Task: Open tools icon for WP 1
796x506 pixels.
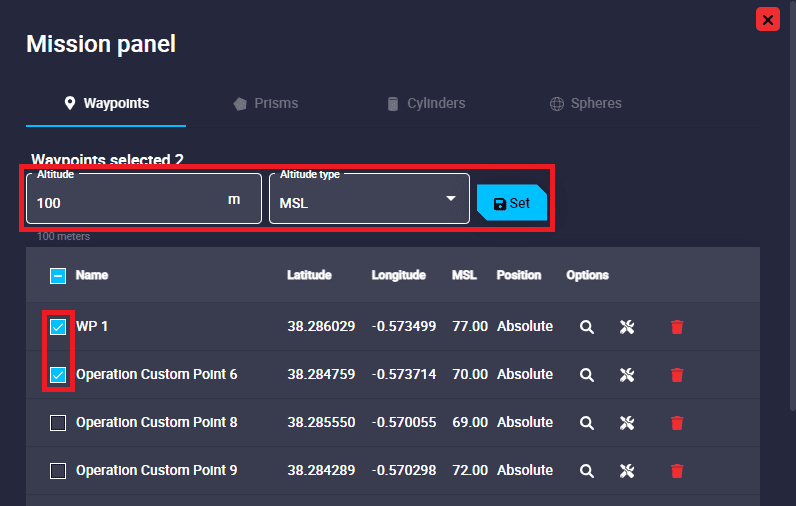Action: (627, 327)
